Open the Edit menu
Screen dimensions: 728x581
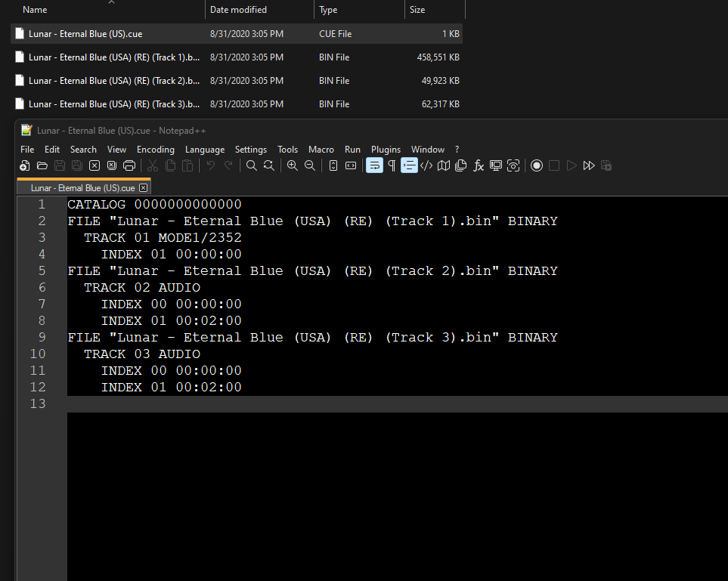pyautogui.click(x=52, y=150)
